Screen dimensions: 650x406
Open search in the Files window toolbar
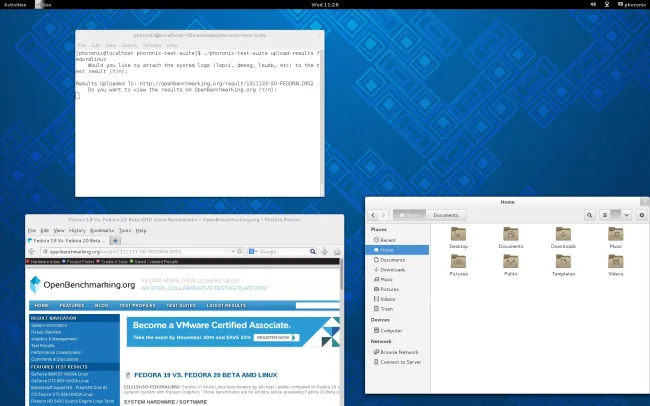pyautogui.click(x=589, y=215)
